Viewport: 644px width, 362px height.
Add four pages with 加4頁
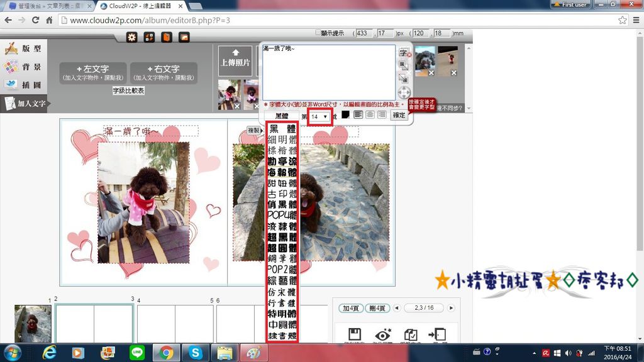[x=351, y=308]
